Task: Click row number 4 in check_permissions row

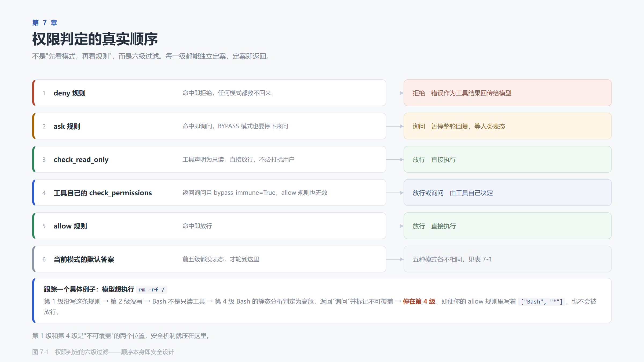Action: pyautogui.click(x=44, y=193)
